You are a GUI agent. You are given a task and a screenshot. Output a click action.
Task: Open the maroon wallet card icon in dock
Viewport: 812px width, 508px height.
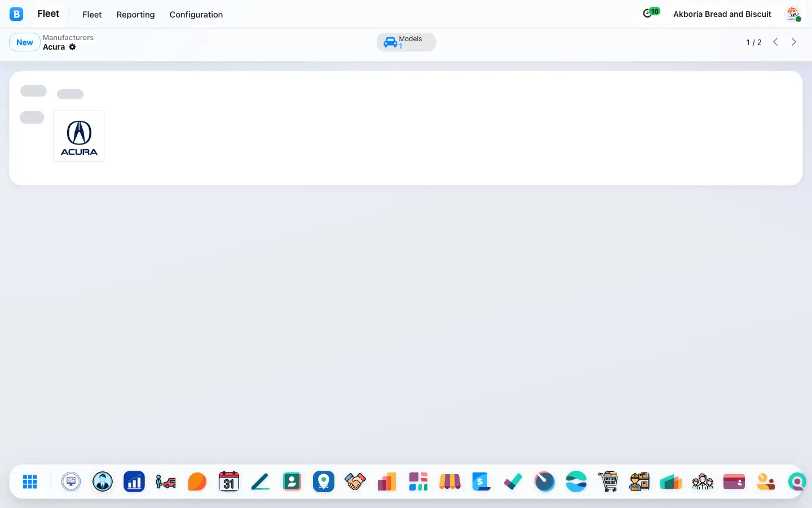coord(734,481)
